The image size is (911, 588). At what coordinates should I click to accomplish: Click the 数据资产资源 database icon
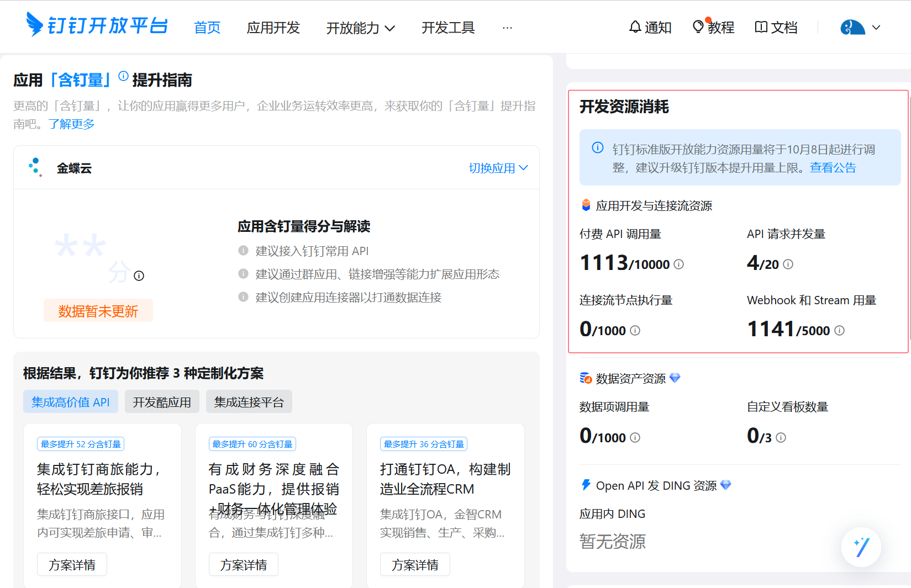pyautogui.click(x=586, y=378)
